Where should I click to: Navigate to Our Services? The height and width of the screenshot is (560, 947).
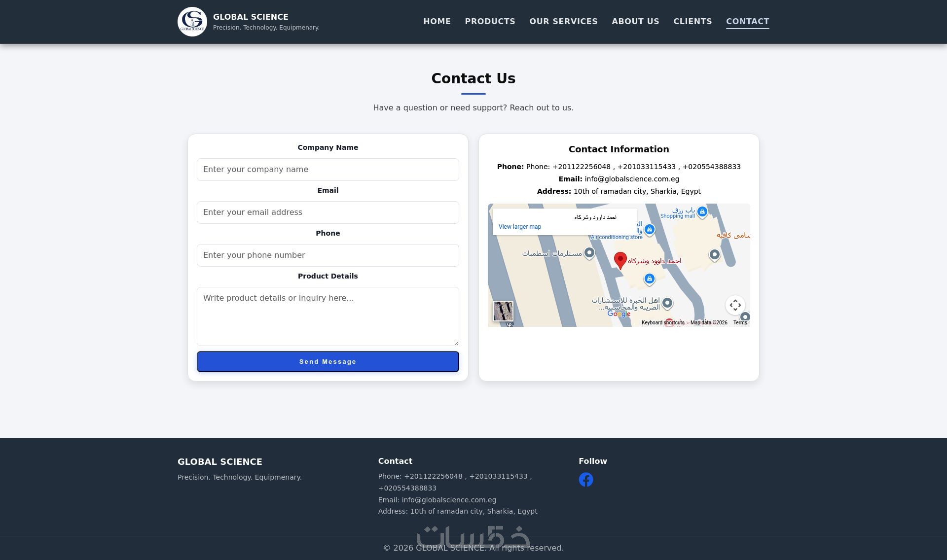tap(563, 22)
